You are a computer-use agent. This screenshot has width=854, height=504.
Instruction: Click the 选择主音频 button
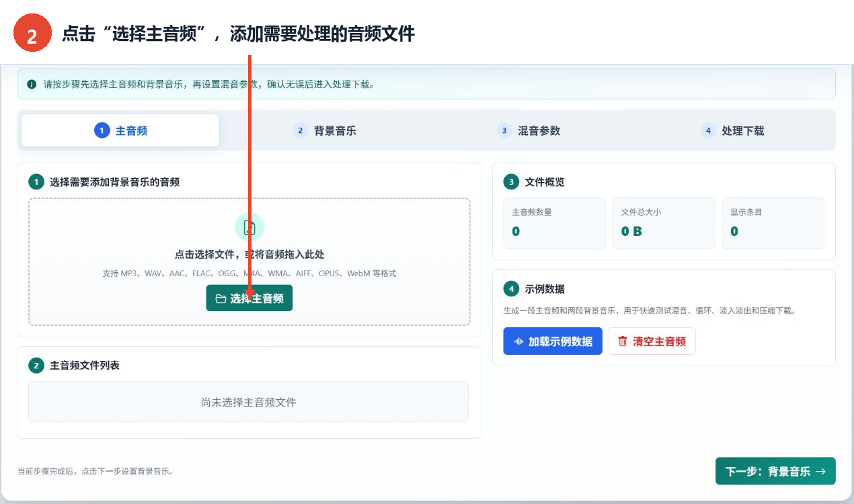click(249, 298)
